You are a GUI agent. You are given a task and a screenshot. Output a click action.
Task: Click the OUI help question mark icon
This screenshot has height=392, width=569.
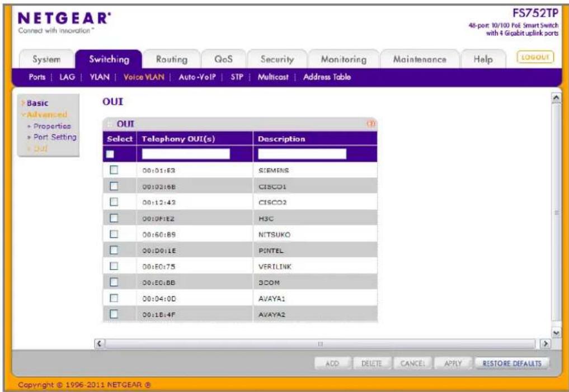[x=371, y=124]
